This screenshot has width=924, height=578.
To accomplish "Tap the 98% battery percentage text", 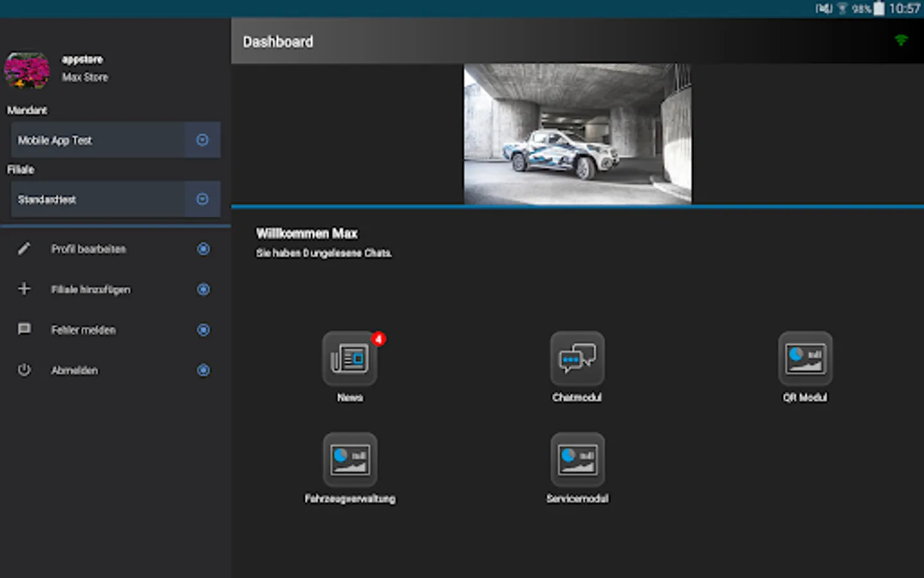I will click(x=861, y=9).
